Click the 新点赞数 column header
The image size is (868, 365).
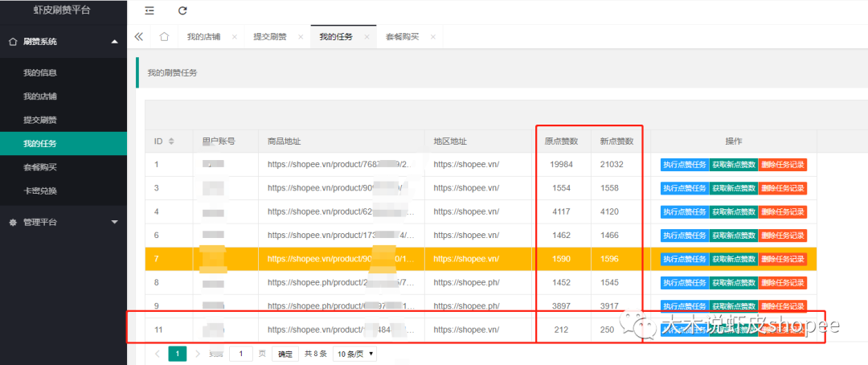(x=616, y=141)
